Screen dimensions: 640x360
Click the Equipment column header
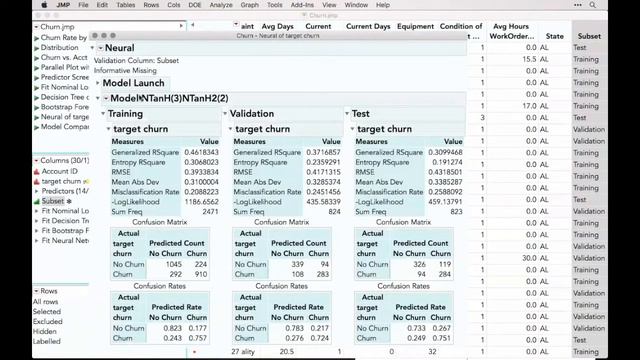pyautogui.click(x=415, y=27)
